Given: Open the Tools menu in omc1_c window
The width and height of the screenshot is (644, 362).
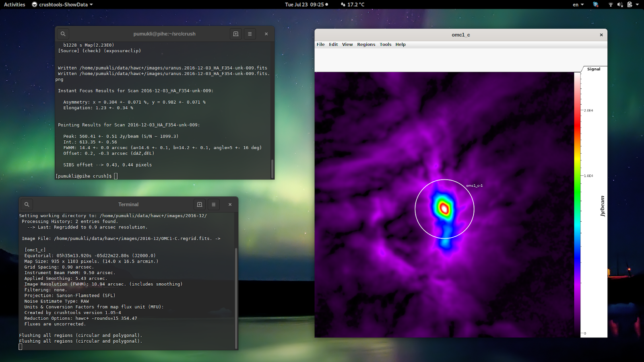Looking at the screenshot, I should [x=386, y=45].
